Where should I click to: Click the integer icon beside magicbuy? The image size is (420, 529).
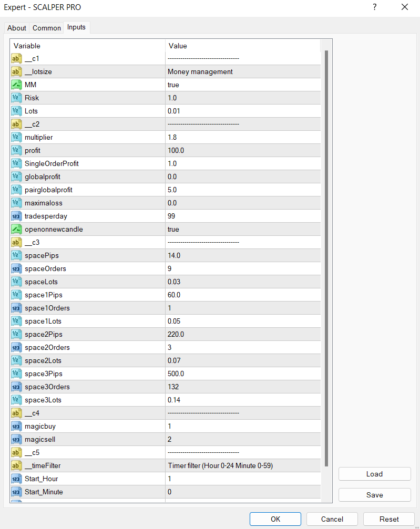16,426
